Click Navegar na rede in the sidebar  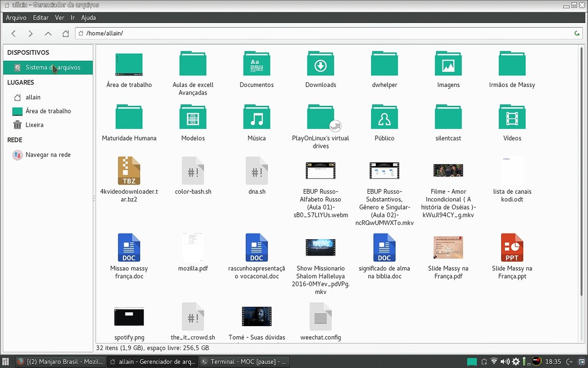(x=48, y=155)
